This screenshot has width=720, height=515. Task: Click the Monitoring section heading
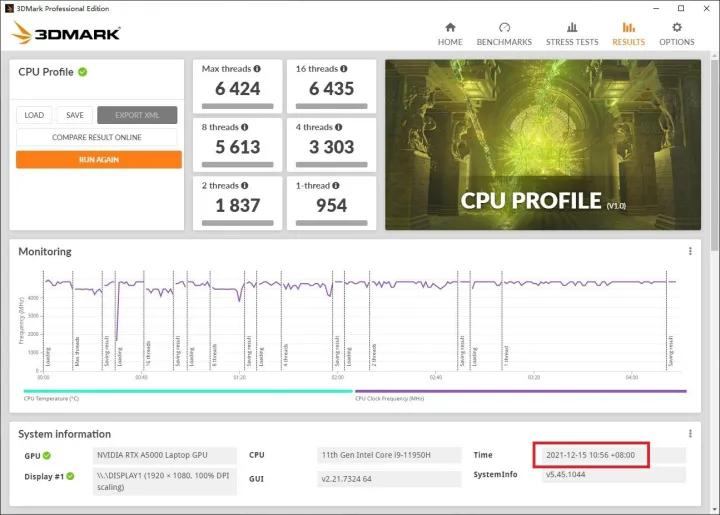(45, 252)
